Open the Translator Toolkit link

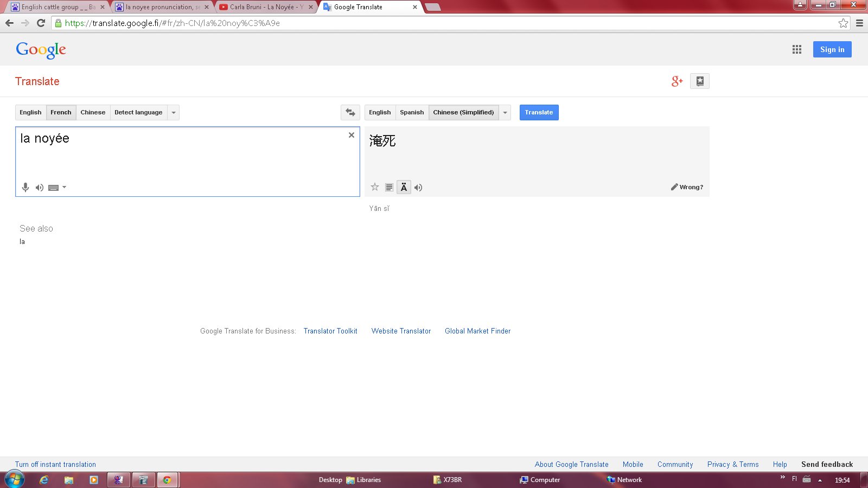[330, 331]
